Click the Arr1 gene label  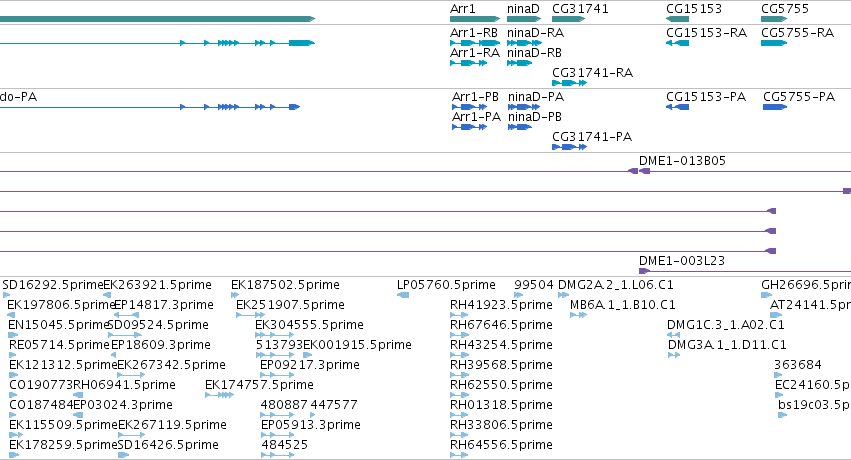(462, 9)
